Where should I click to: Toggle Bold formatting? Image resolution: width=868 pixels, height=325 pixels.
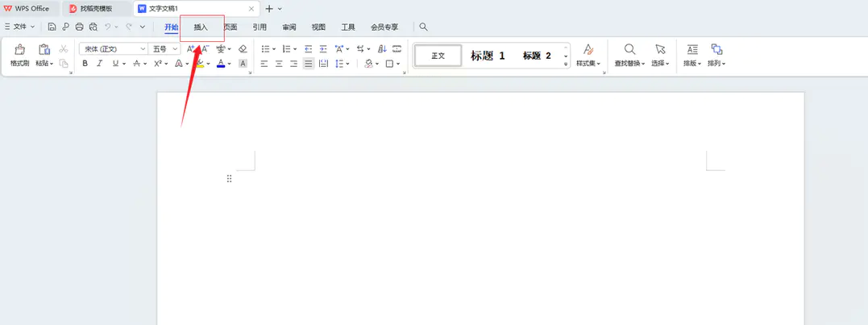pos(85,64)
